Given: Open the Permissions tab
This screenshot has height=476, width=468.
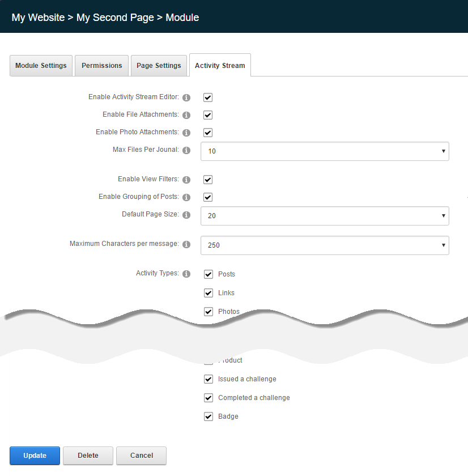Looking at the screenshot, I should 102,66.
